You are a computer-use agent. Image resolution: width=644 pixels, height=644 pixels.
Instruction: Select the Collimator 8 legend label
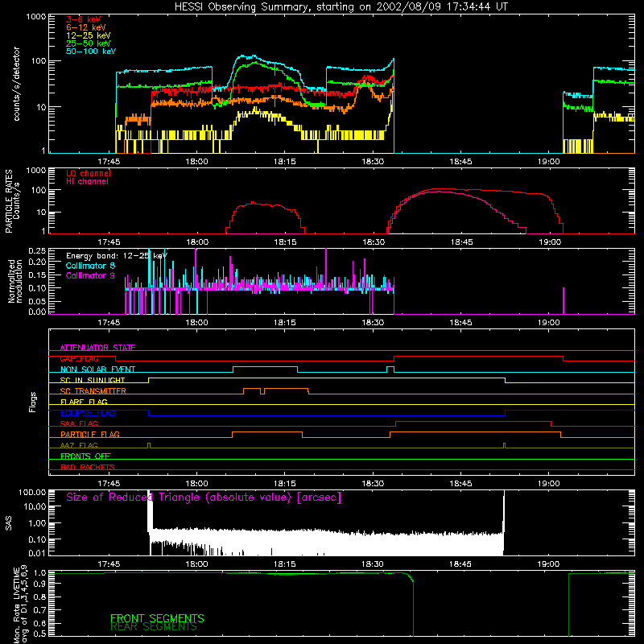tap(90, 266)
